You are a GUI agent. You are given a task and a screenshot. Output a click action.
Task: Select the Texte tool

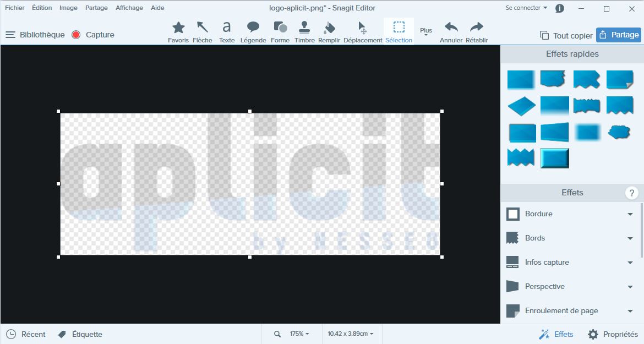click(226, 31)
